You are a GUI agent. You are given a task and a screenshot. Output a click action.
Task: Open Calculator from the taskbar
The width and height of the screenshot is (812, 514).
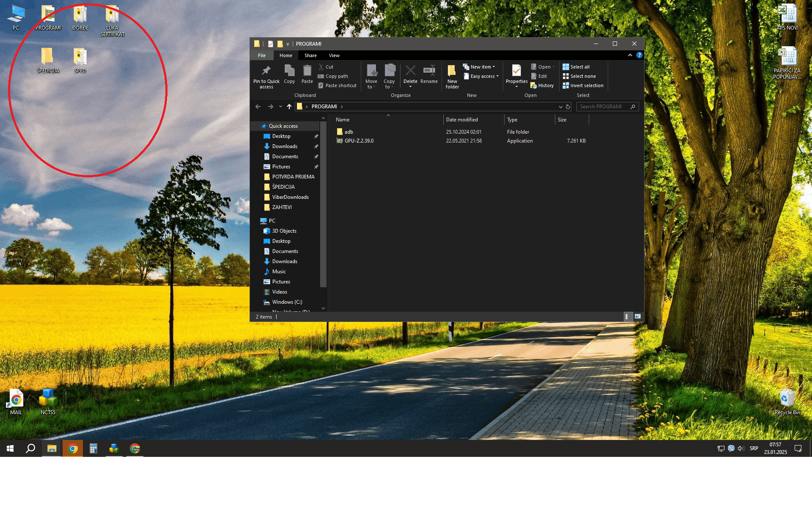click(x=93, y=448)
